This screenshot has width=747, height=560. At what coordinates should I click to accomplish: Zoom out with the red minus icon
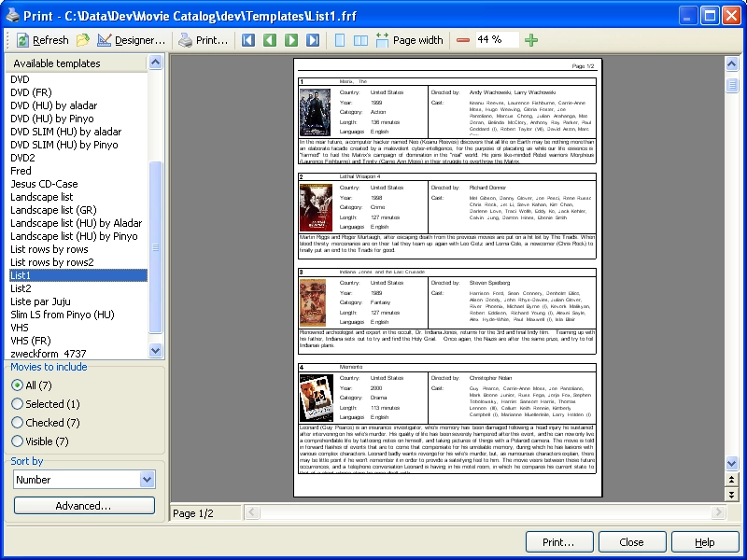click(x=463, y=40)
